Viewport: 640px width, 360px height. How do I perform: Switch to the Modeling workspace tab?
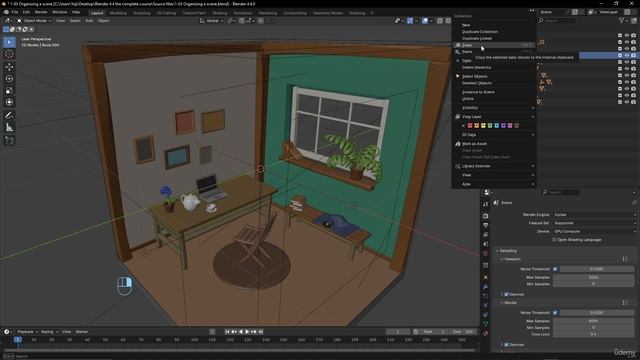[118, 13]
